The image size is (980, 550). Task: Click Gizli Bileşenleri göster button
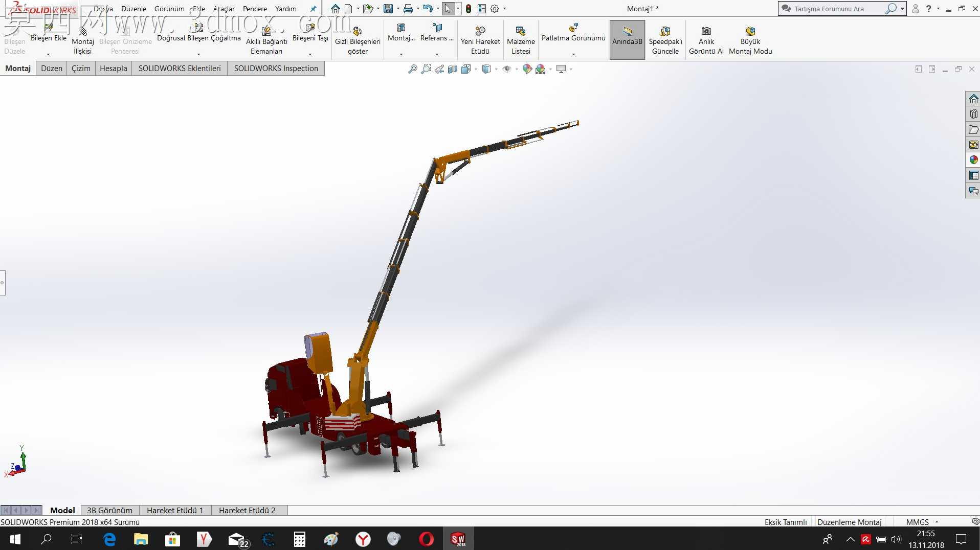(358, 40)
